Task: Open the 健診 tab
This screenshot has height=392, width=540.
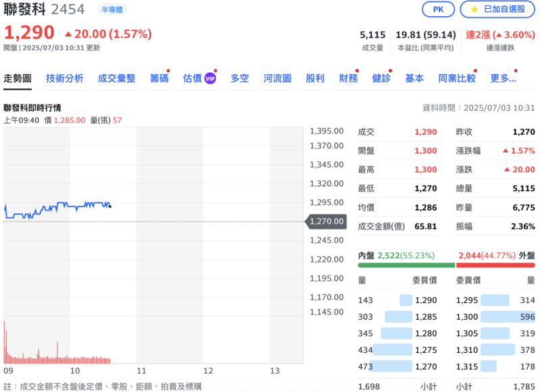Action: click(381, 78)
